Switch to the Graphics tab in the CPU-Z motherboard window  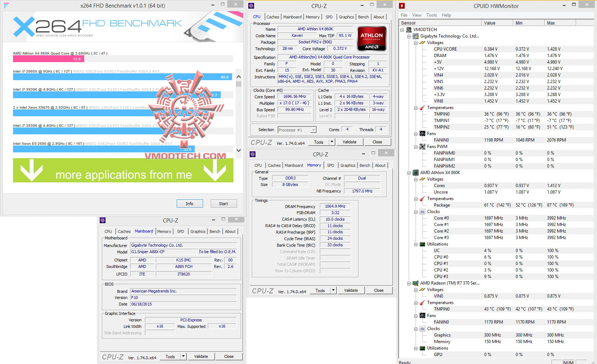point(198,231)
